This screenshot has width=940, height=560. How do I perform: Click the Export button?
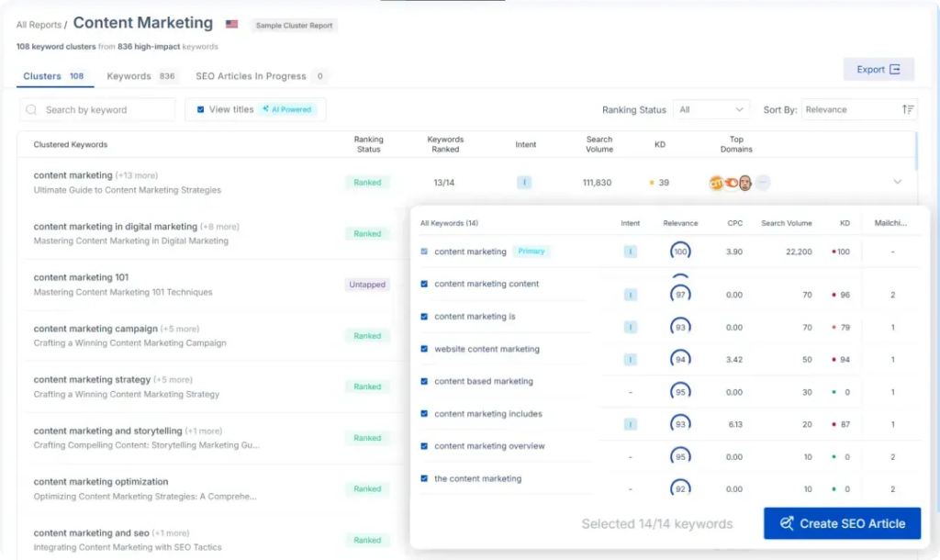coord(878,69)
